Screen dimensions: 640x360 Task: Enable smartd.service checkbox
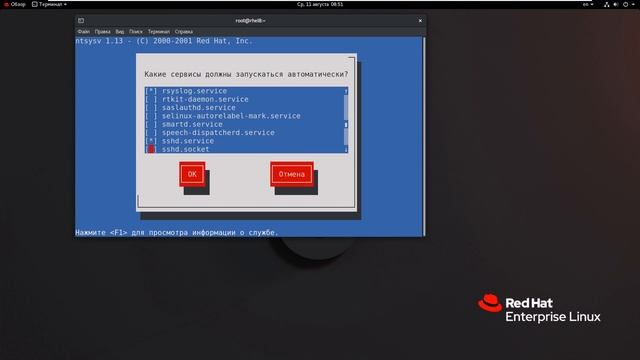[151, 124]
